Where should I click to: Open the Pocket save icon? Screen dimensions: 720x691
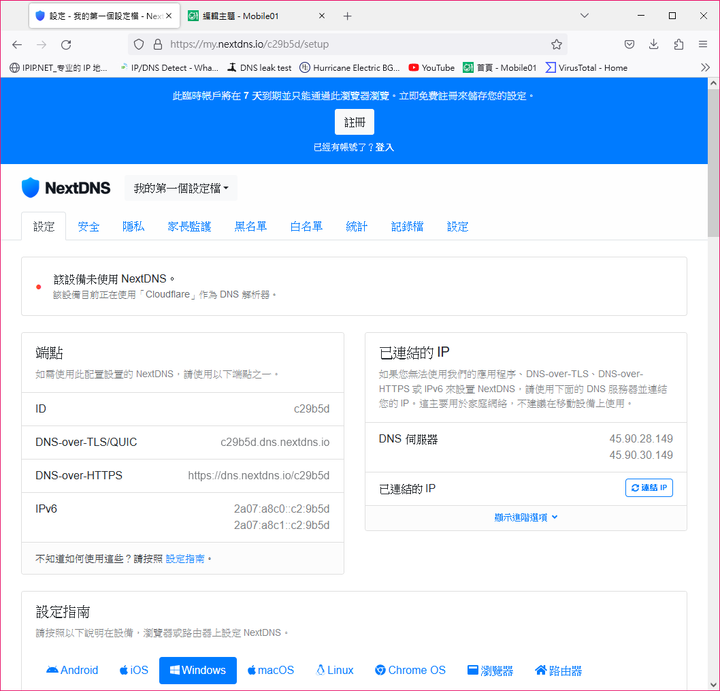pyautogui.click(x=630, y=45)
